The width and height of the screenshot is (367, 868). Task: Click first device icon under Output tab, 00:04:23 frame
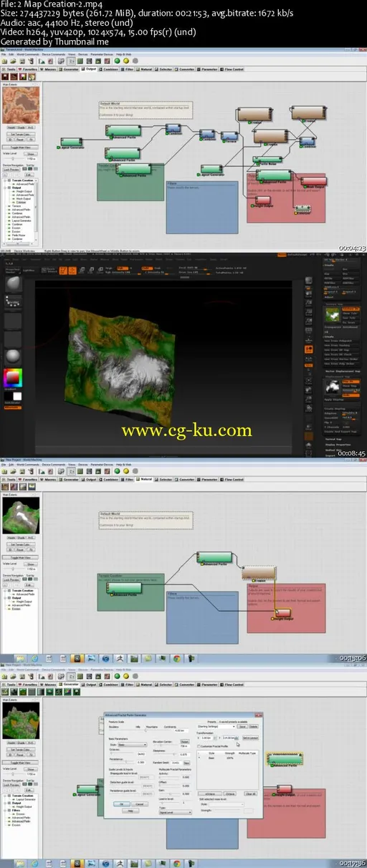coord(4,76)
